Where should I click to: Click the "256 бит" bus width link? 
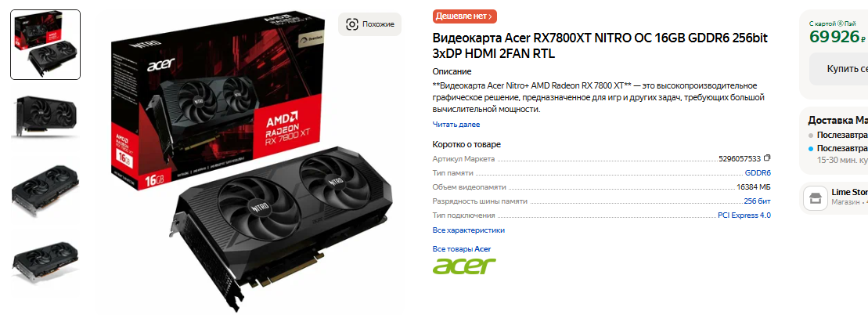click(x=758, y=201)
